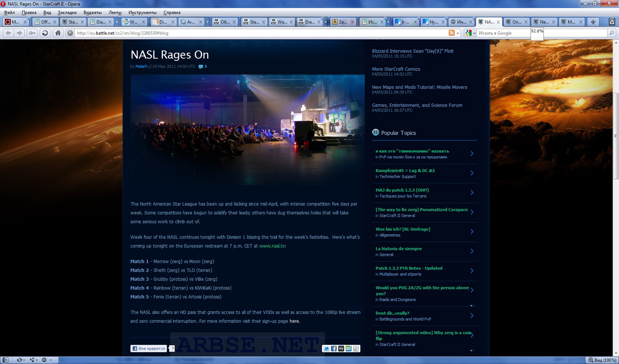Open arrow for 'Kampfeintritt = Lag & DC #2' topic
Image resolution: width=619 pixels, height=364 pixels.
tap(472, 173)
